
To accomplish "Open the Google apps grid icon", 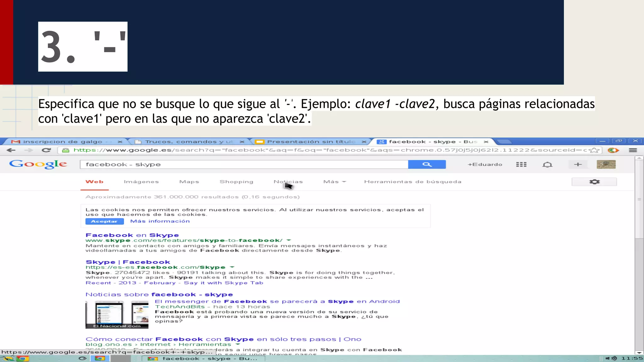I will (521, 164).
